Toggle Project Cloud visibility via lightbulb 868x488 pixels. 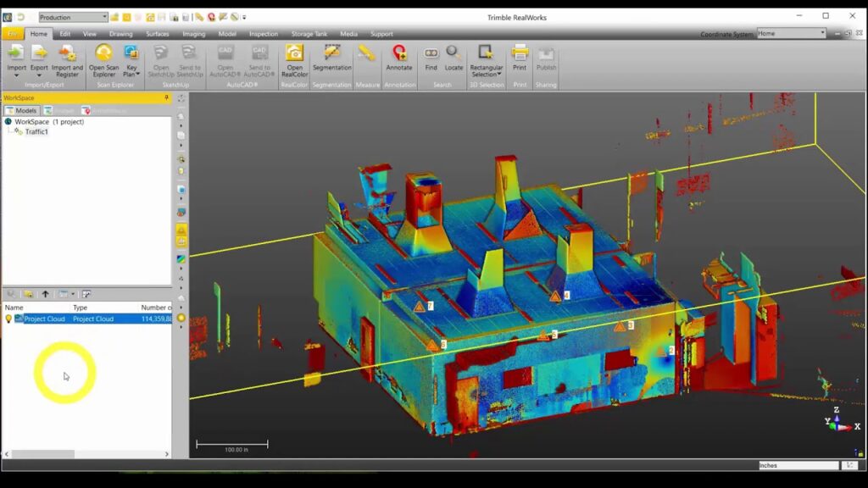pyautogui.click(x=7, y=319)
